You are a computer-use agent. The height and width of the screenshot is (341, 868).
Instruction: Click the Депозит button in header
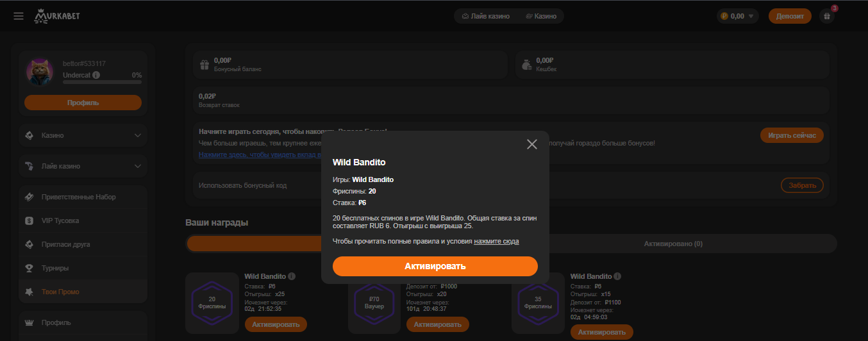pos(789,17)
